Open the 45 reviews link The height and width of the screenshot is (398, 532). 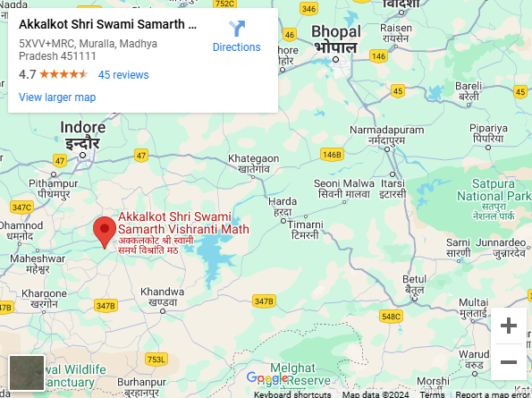coord(123,74)
